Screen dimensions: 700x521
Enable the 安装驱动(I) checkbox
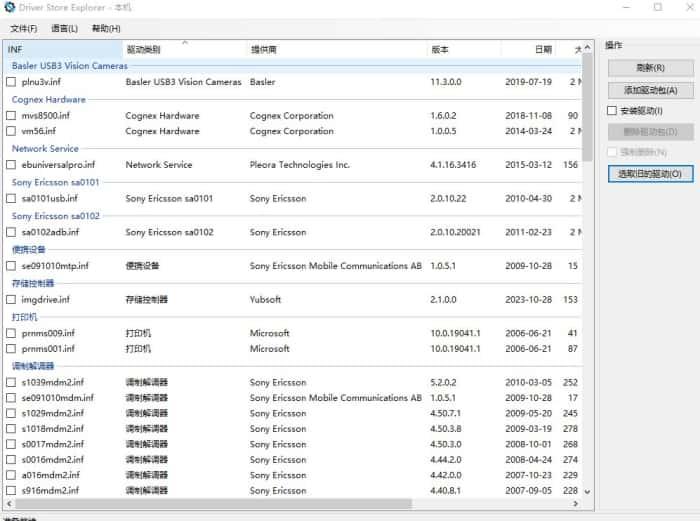[612, 111]
